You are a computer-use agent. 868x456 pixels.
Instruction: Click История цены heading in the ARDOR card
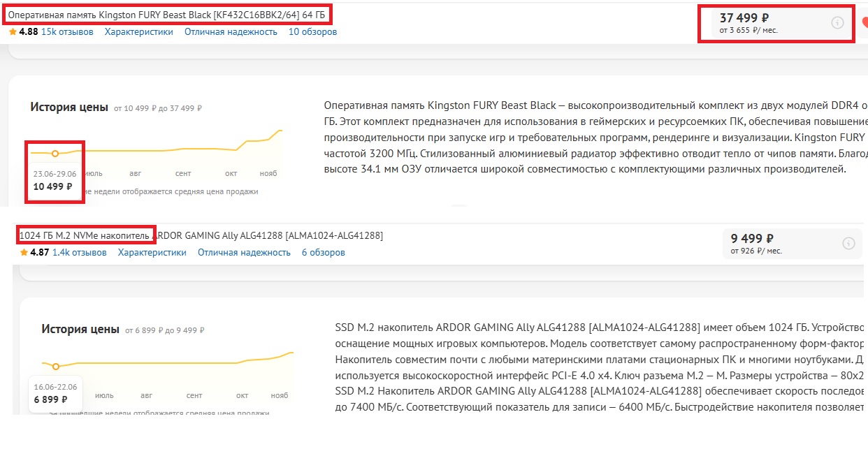tap(80, 329)
